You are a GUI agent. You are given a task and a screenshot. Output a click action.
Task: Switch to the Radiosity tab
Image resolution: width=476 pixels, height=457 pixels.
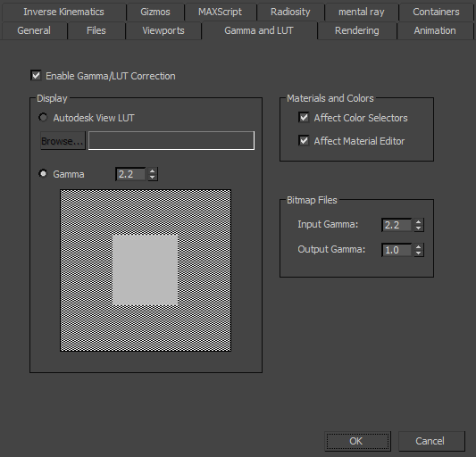[x=290, y=12]
